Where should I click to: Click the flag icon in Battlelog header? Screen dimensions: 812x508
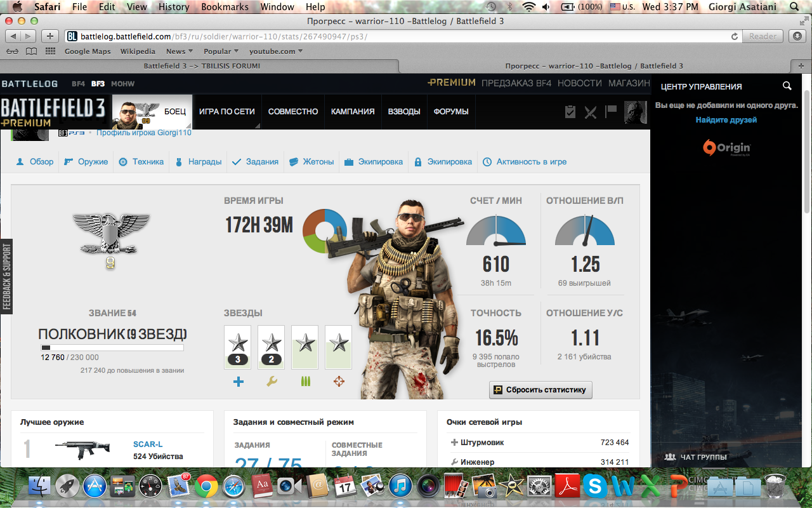pyautogui.click(x=611, y=112)
